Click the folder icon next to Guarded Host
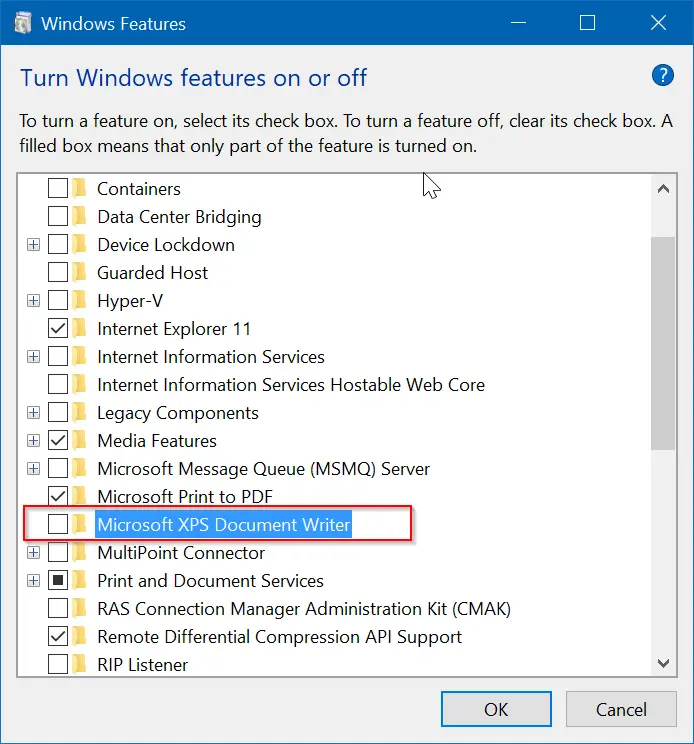694x744 pixels. [x=80, y=273]
